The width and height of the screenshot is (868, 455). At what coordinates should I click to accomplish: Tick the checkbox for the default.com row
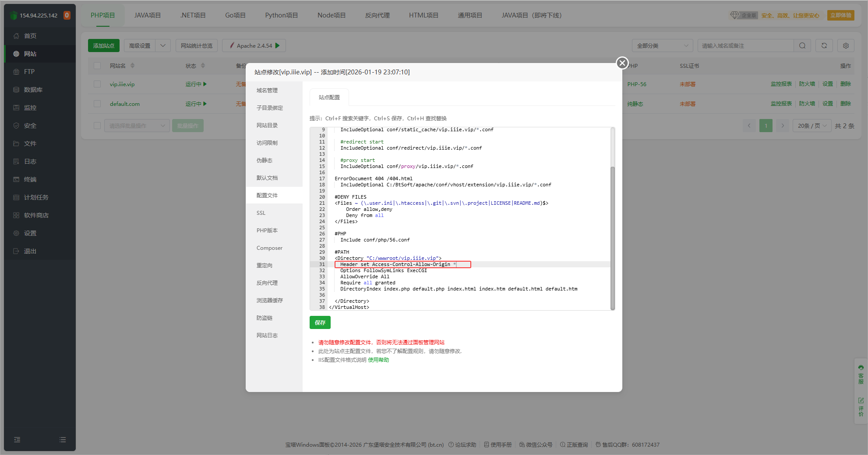click(x=97, y=104)
